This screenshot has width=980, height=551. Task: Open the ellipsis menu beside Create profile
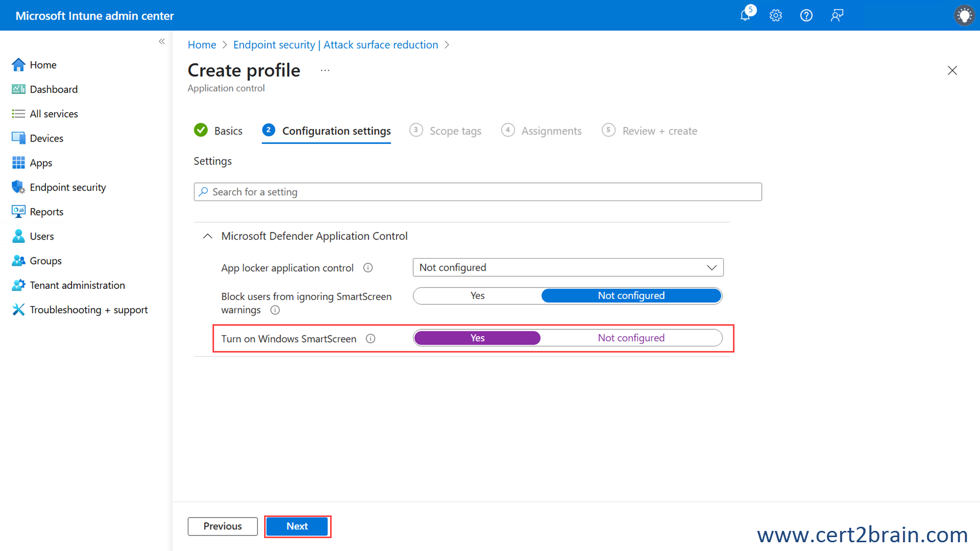tap(325, 70)
